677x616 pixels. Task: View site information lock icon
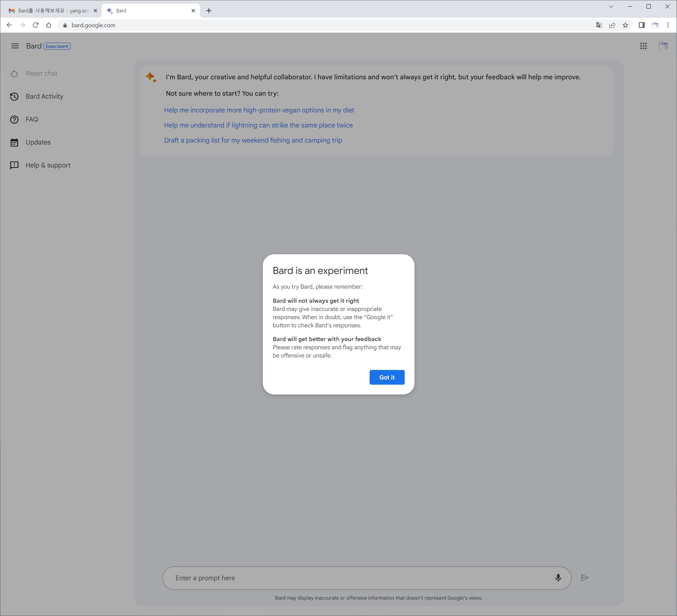click(65, 25)
